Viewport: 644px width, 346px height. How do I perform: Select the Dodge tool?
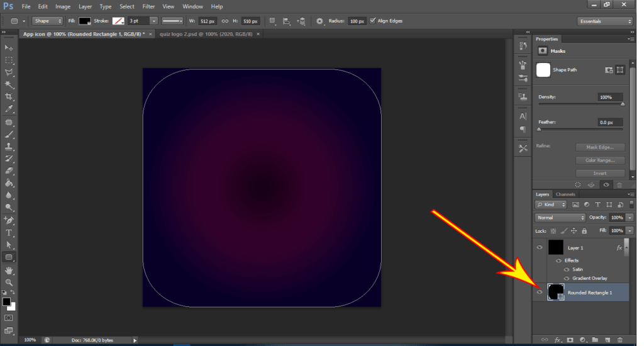coord(9,208)
